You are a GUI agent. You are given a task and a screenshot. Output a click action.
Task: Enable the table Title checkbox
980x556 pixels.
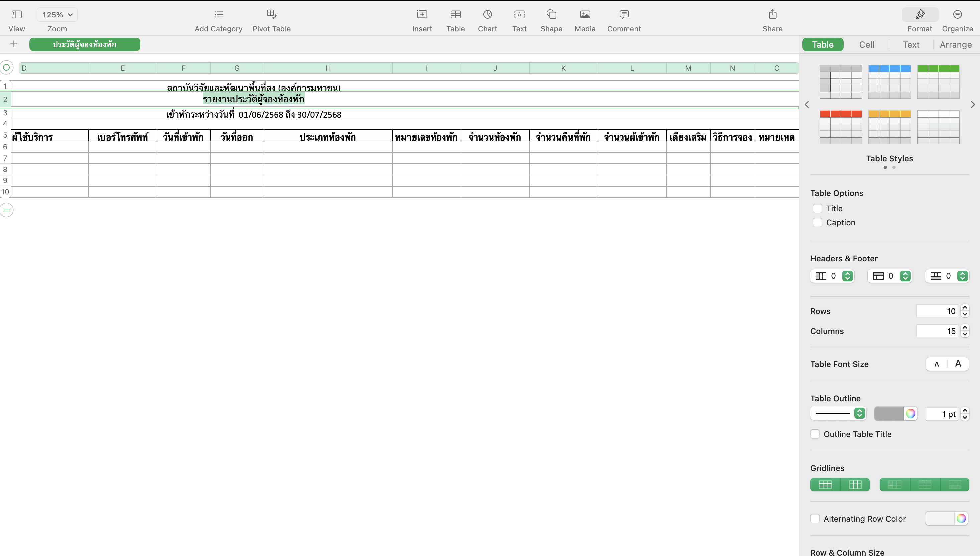tap(817, 209)
